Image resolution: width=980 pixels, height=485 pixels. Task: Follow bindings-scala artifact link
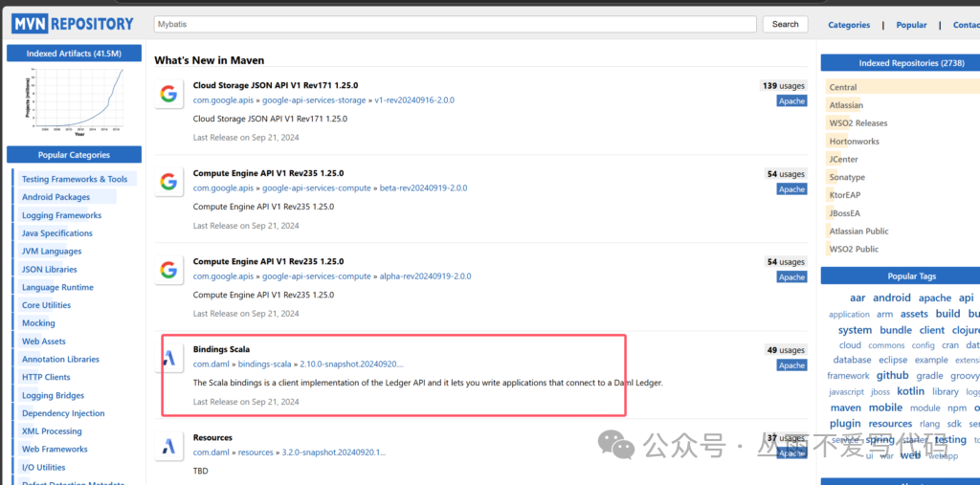point(264,364)
